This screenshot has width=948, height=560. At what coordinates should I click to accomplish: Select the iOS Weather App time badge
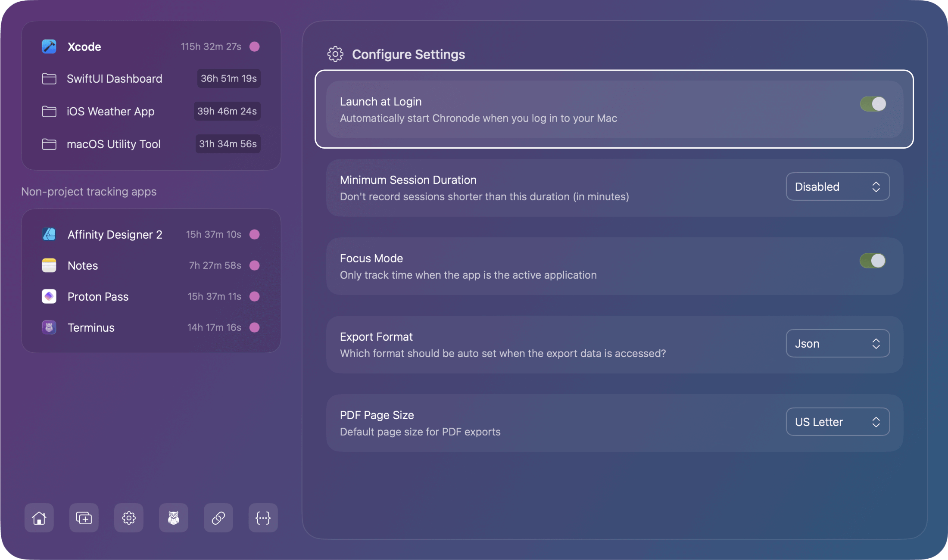tap(227, 111)
